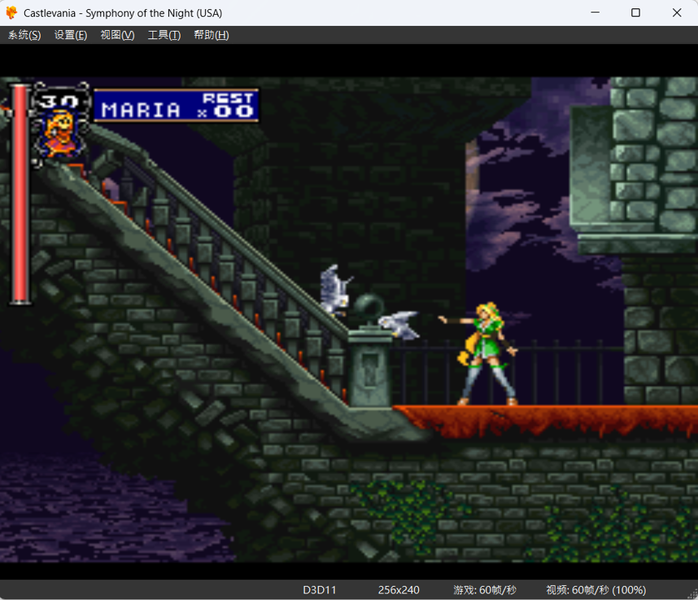The height and width of the screenshot is (600, 698).
Task: Click the white dove flying above the stair post
Action: (x=336, y=290)
